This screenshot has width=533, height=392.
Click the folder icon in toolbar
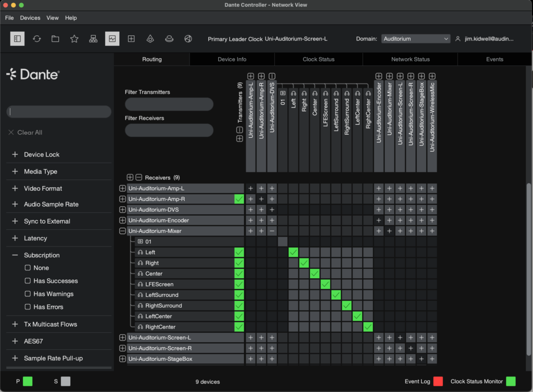point(55,39)
